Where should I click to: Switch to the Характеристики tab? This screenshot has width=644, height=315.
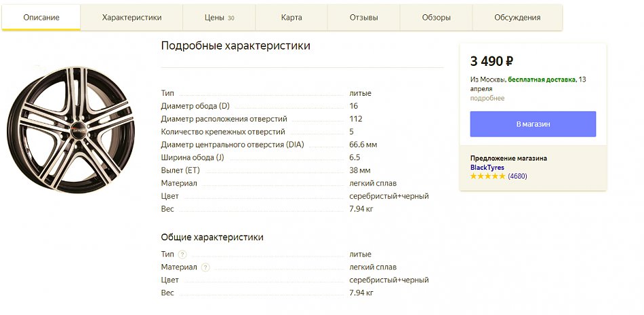[x=132, y=18]
